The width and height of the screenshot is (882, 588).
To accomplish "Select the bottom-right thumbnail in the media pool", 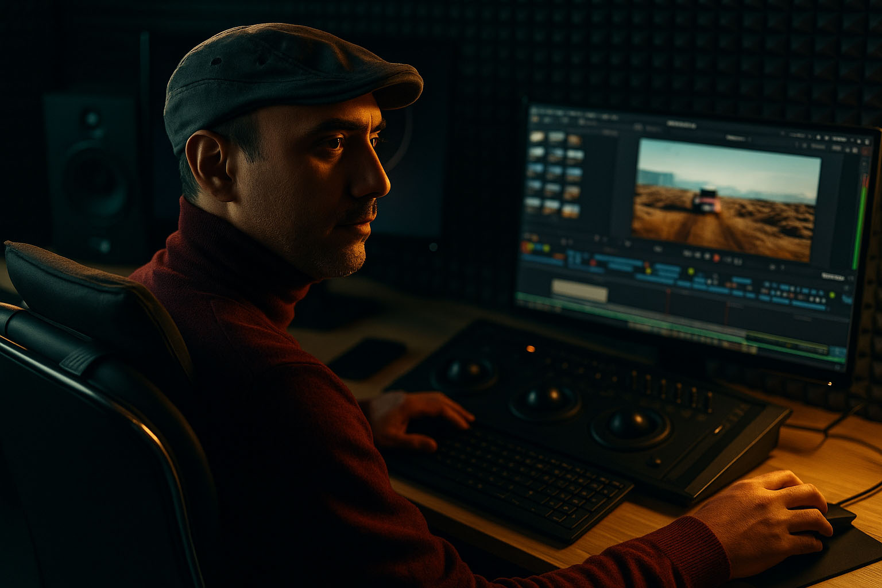I will pyautogui.click(x=570, y=211).
